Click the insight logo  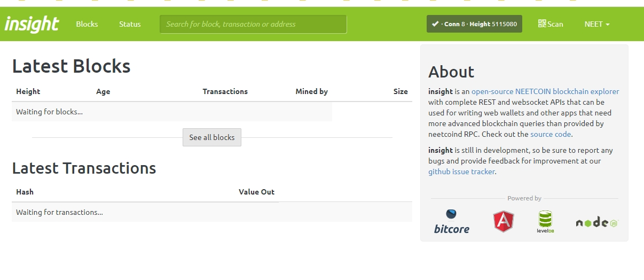[x=32, y=24]
